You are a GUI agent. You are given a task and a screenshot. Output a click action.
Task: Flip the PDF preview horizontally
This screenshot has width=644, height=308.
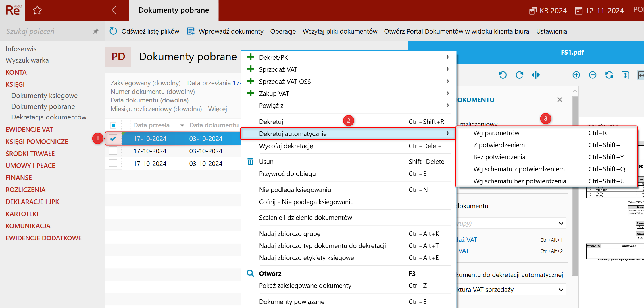click(x=536, y=75)
